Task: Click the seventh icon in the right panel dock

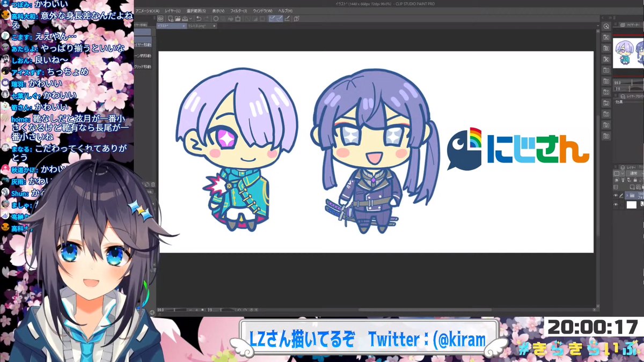Action: click(x=606, y=92)
